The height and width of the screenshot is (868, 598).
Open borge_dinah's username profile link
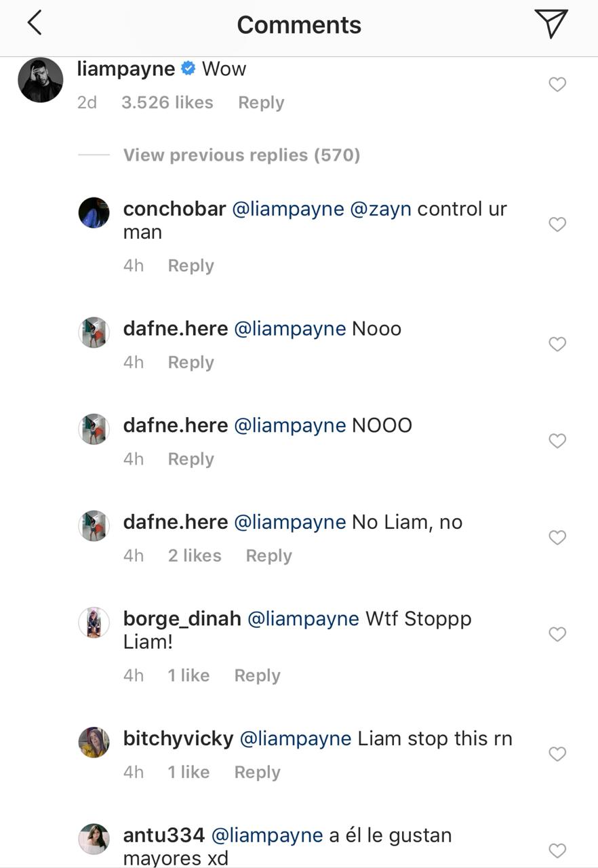click(182, 618)
